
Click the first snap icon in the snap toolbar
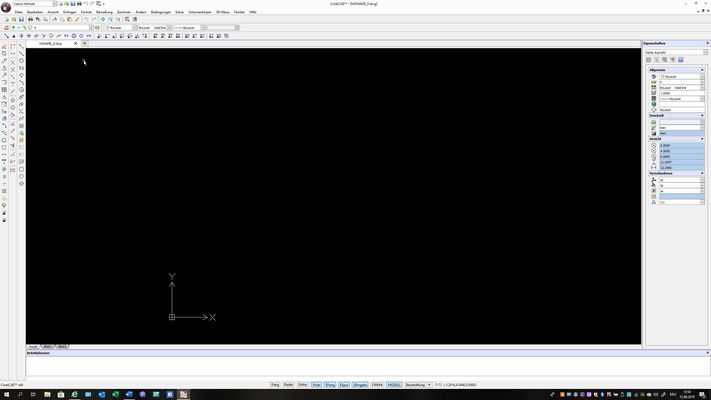tap(6, 36)
